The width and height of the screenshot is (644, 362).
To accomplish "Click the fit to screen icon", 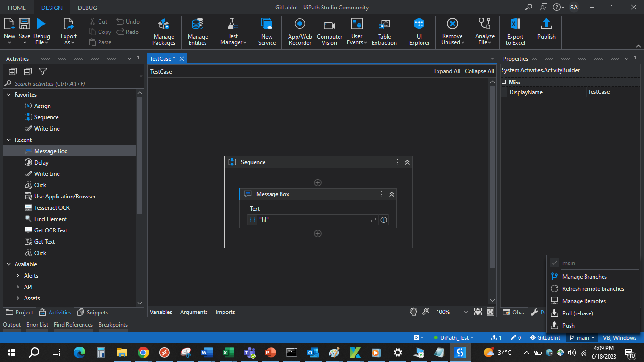I will pyautogui.click(x=478, y=312).
